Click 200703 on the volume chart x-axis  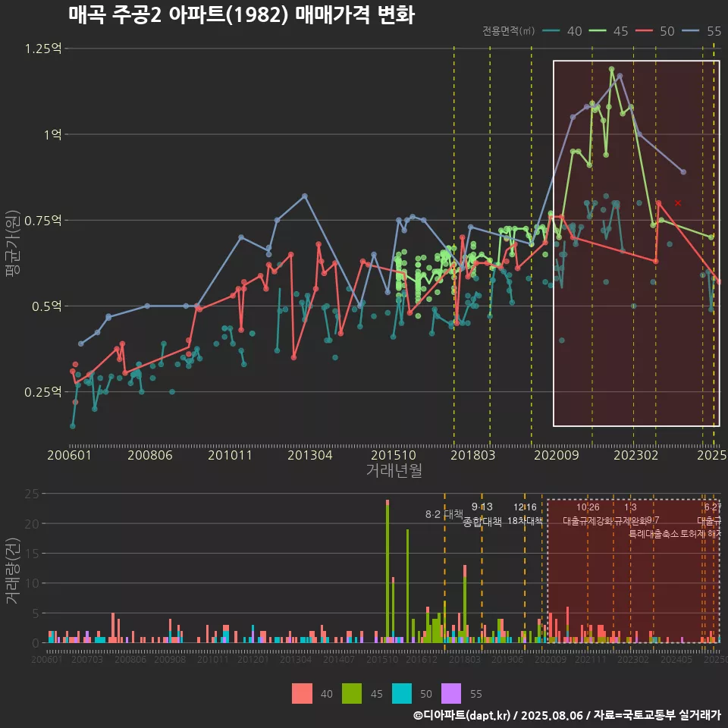[86, 659]
